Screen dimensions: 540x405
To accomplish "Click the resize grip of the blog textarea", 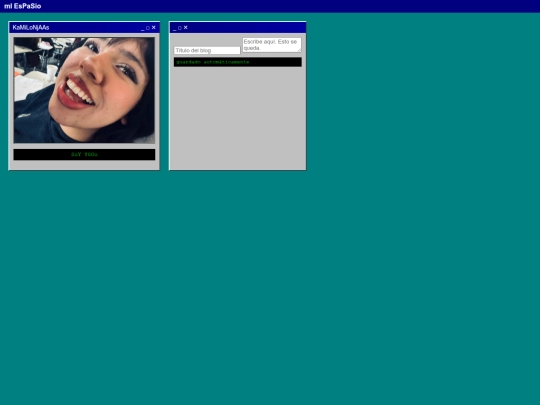I will (x=299, y=50).
